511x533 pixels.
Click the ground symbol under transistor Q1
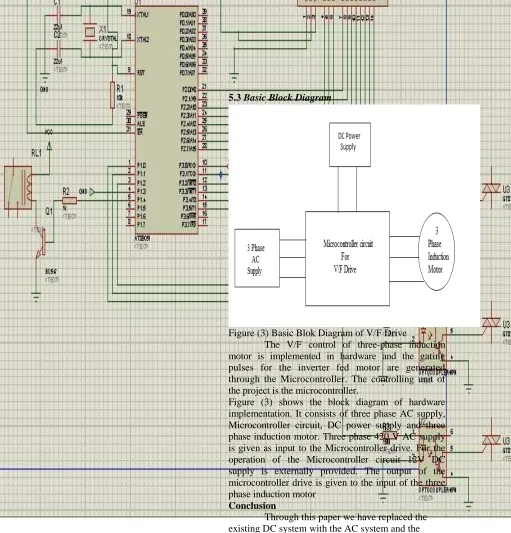(x=36, y=297)
